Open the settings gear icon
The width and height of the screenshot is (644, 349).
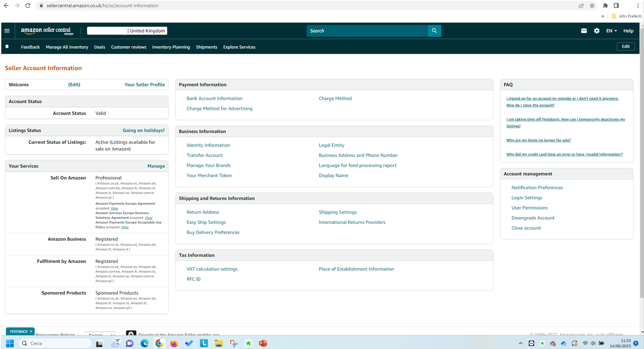point(597,31)
